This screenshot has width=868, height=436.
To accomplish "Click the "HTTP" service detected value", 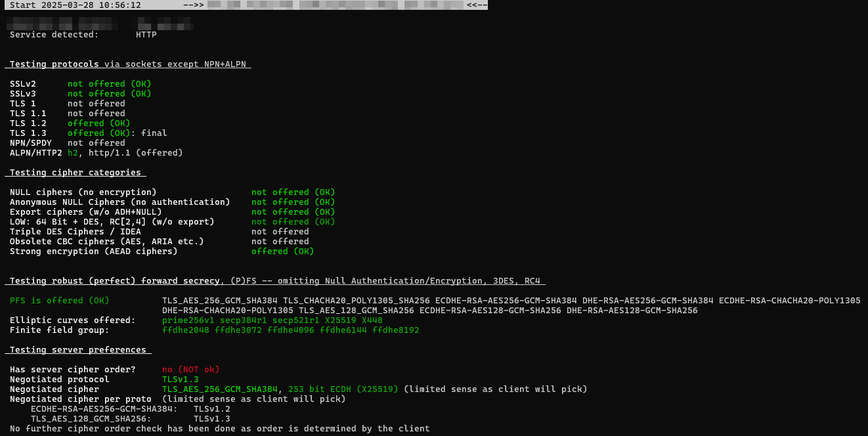I will 146,35.
